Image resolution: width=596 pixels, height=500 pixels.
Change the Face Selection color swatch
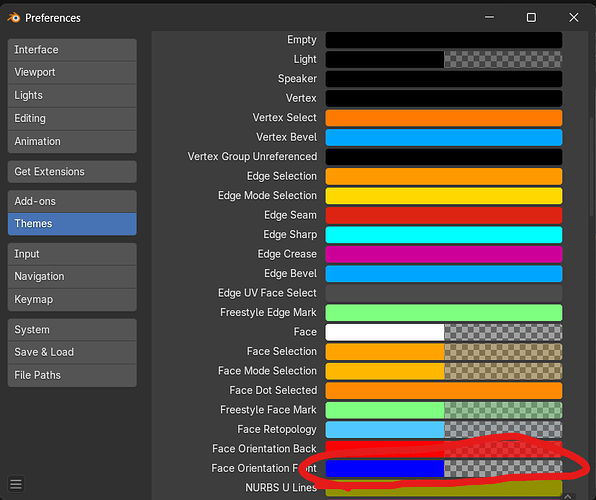coord(444,352)
